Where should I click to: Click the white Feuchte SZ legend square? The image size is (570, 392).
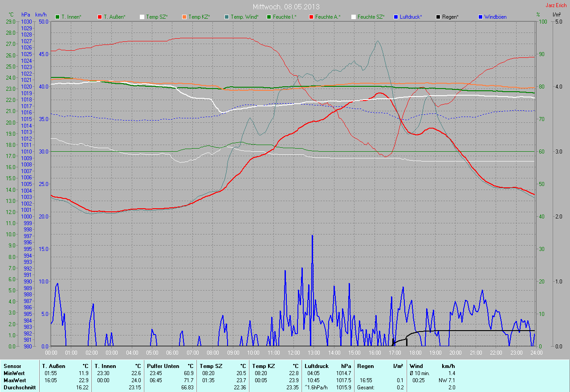pyautogui.click(x=354, y=17)
